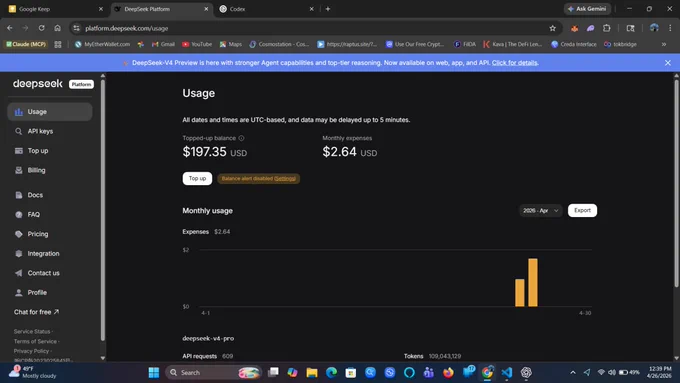The image size is (680, 383).
Task: Open the Privacy Policy footer link
Action: [31, 351]
